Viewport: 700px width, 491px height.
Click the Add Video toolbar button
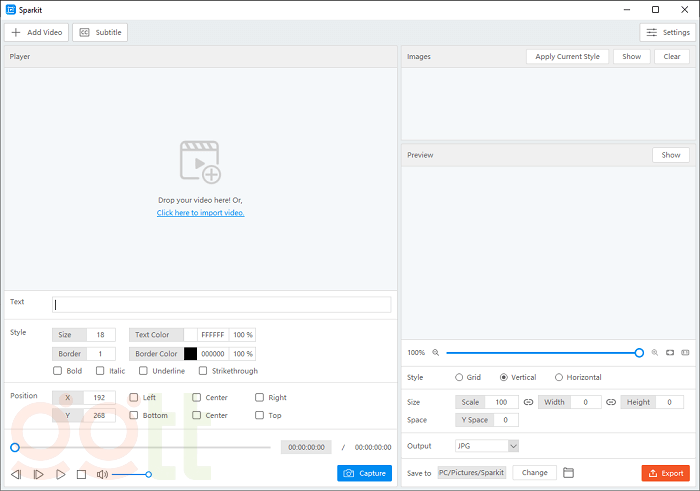37,32
